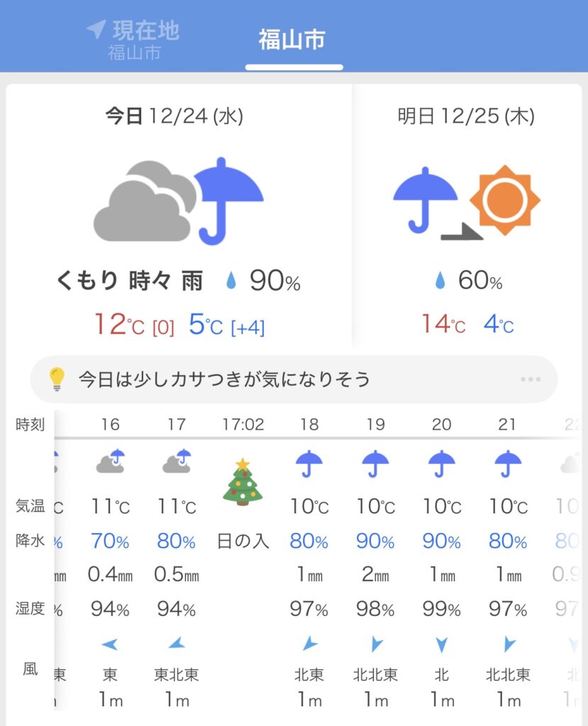Tap today's raindrop icon next to 90%
588x726 pixels.
pyautogui.click(x=231, y=282)
